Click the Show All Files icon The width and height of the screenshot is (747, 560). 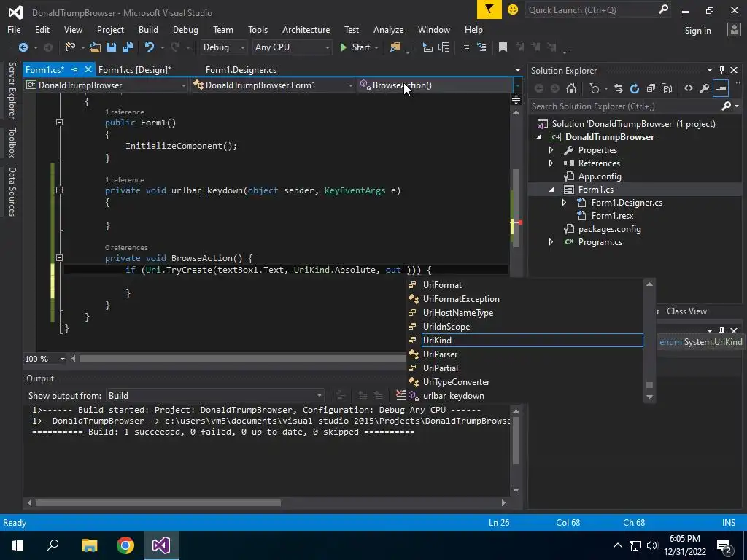pos(667,88)
